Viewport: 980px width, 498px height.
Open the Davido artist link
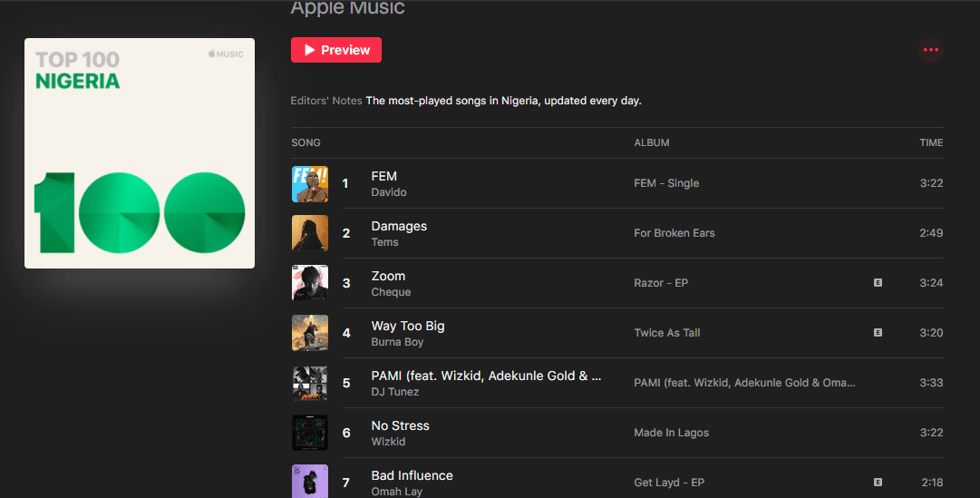tap(389, 193)
